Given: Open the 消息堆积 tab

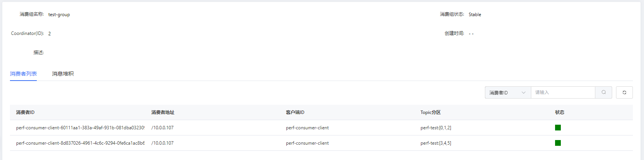Looking at the screenshot, I should pos(63,74).
